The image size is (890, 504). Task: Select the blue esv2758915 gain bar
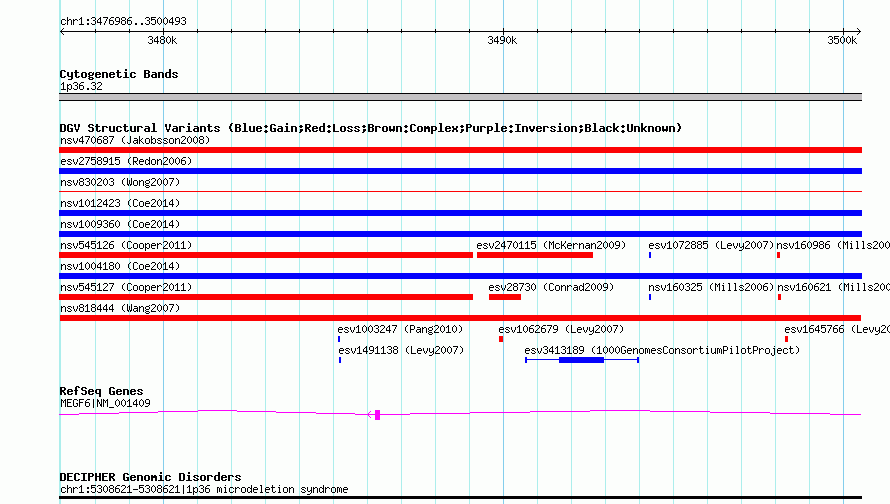tap(460, 171)
